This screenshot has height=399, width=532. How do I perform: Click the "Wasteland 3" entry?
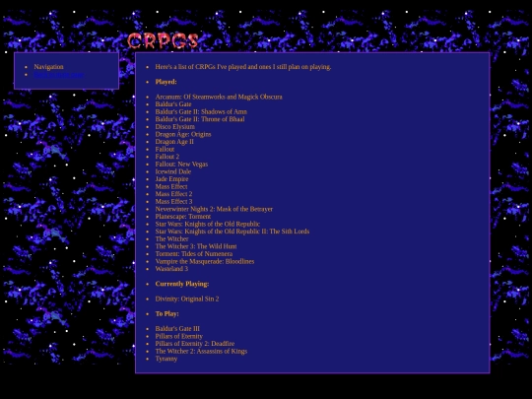coord(171,269)
